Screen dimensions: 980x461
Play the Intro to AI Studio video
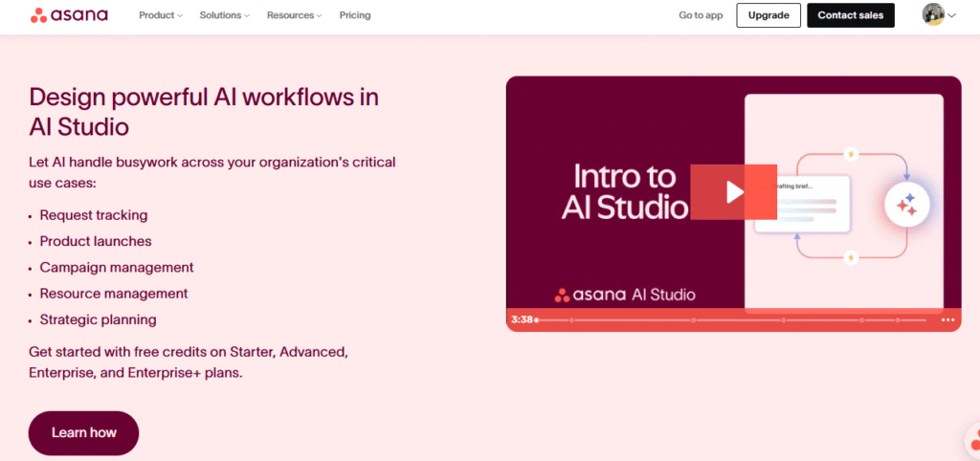[734, 192]
